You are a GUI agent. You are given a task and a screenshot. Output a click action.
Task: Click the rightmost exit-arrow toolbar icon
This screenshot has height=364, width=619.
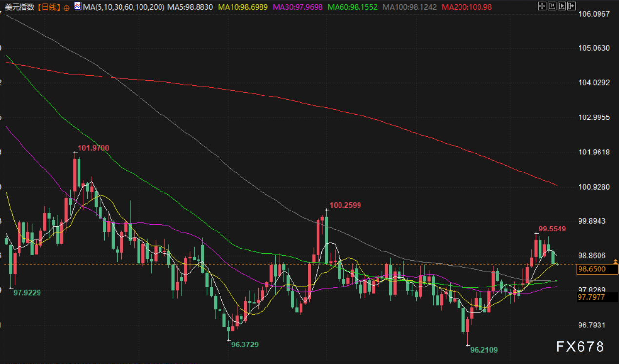point(571,6)
